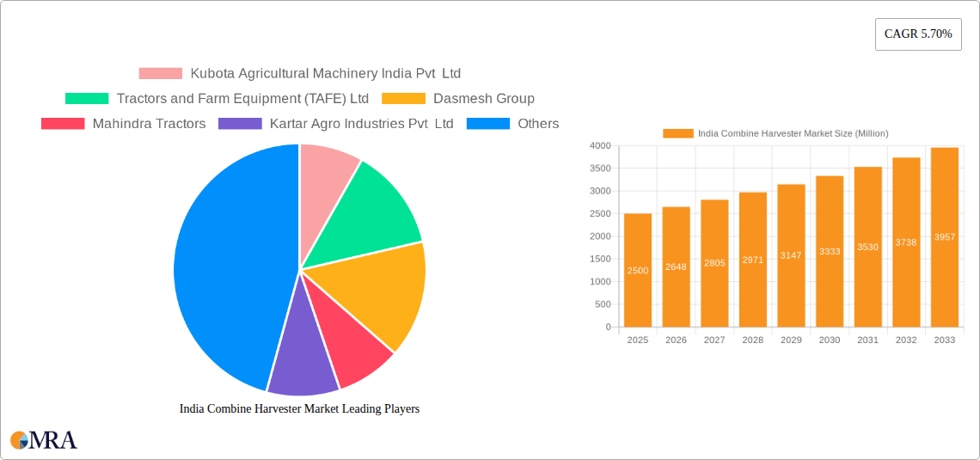The width and height of the screenshot is (980, 460).
Task: Click the 2032 bar labeled 3738
Action: 906,242
